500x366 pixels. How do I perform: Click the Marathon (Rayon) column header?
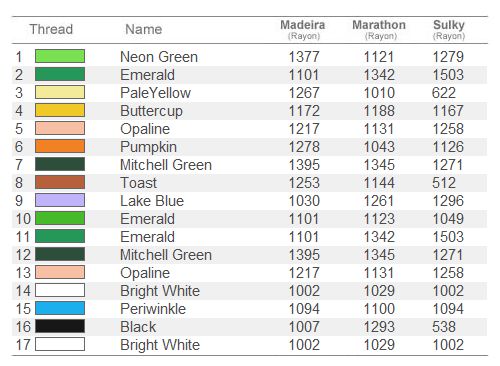(x=379, y=30)
